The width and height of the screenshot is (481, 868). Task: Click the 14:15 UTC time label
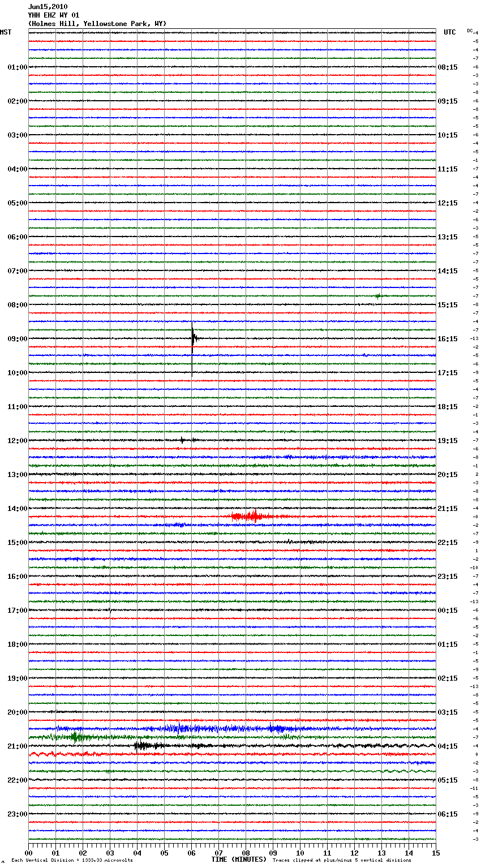448,271
